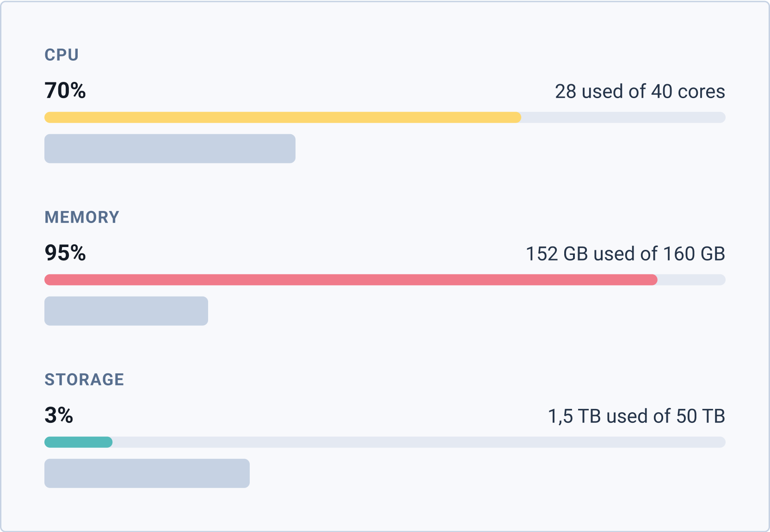Click the CPU section heading
Viewport: 770px width, 532px height.
pos(62,55)
